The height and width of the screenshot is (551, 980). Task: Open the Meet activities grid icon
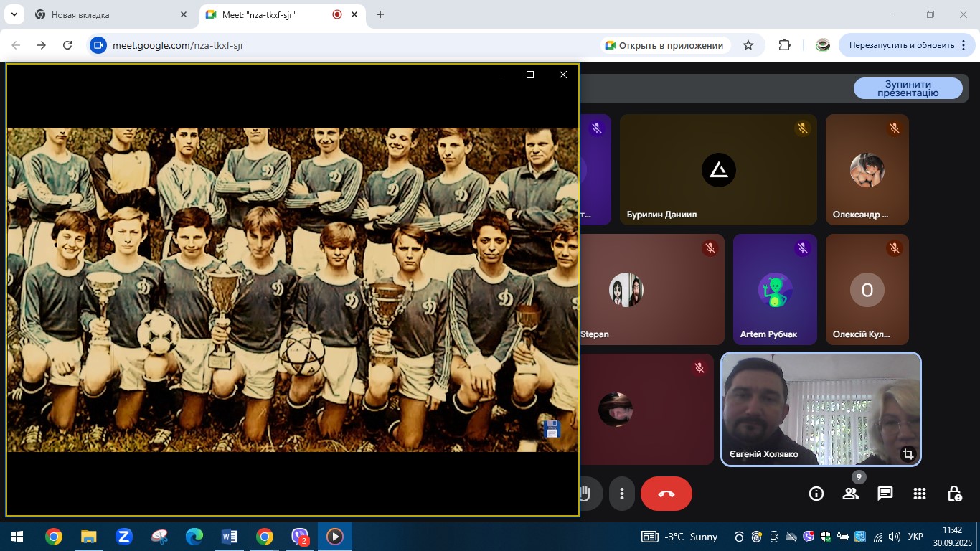click(920, 494)
